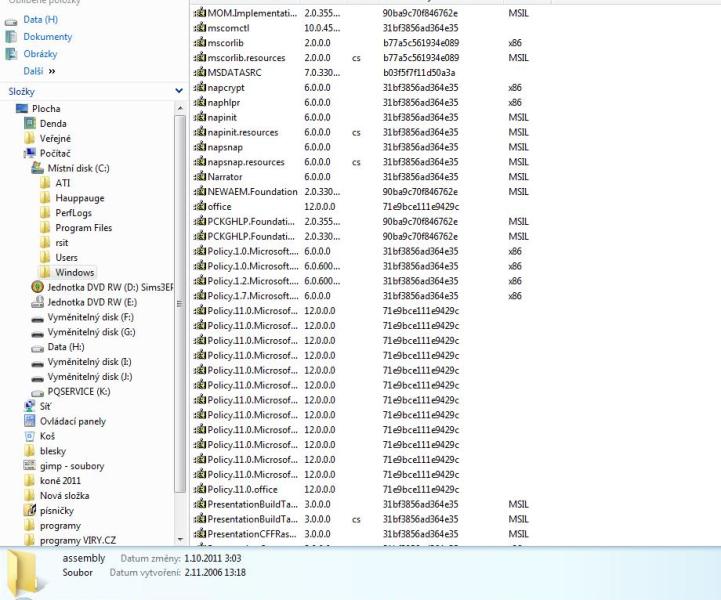The image size is (721, 600).
Task: Open Dokumenty favorite link
Action: [x=47, y=37]
